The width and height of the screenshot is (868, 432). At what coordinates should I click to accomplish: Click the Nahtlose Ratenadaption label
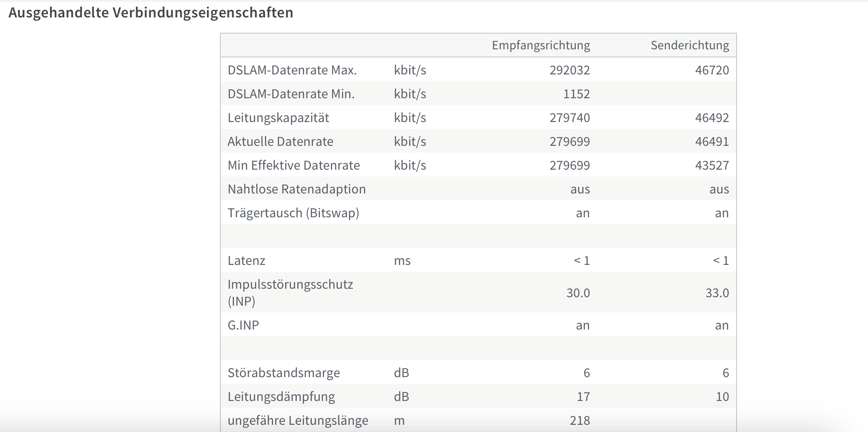tap(296, 189)
